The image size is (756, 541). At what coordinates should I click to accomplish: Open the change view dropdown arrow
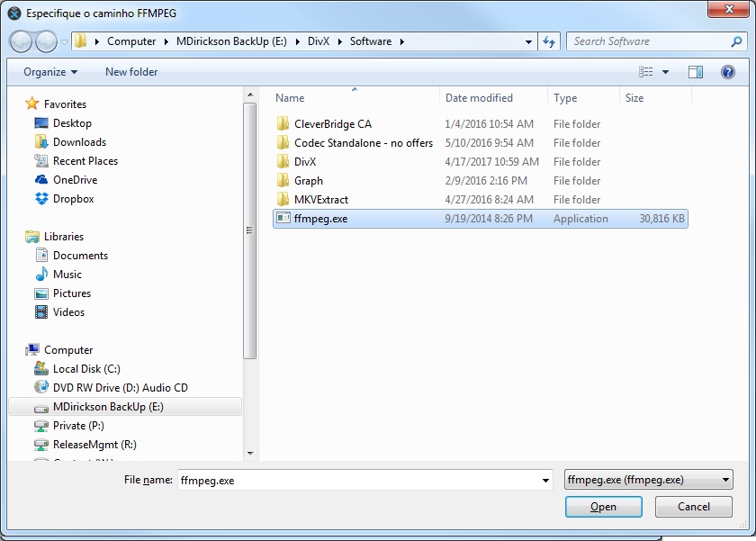pyautogui.click(x=666, y=72)
